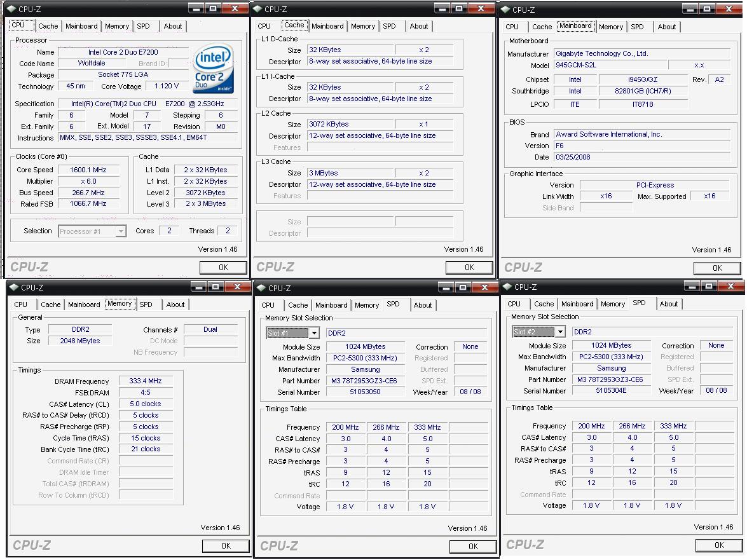Switch to CPU tab in the Cache window
The width and height of the screenshot is (747, 560).
tap(264, 26)
